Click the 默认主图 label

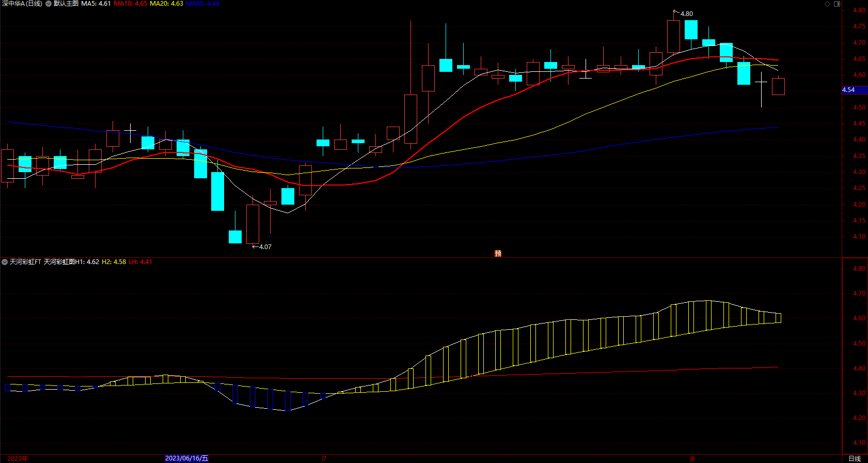point(66,4)
